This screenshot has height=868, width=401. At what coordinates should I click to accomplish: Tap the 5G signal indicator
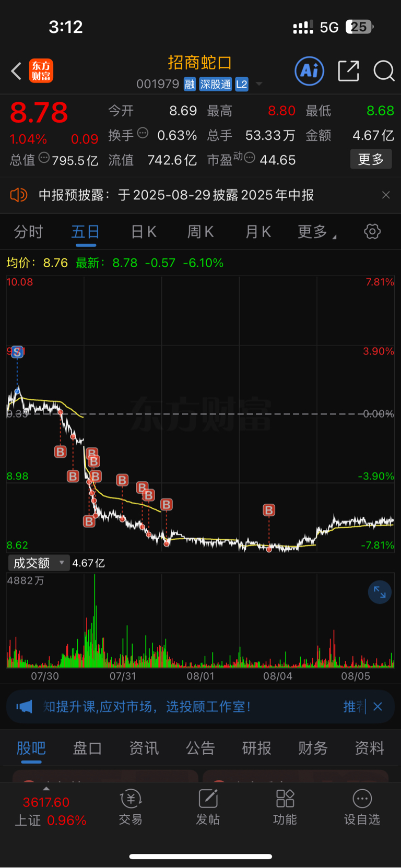[x=329, y=27]
